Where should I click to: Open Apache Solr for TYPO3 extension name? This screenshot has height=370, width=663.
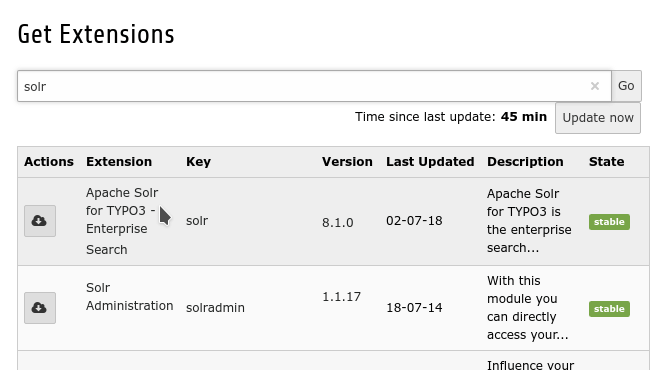pyautogui.click(x=122, y=221)
